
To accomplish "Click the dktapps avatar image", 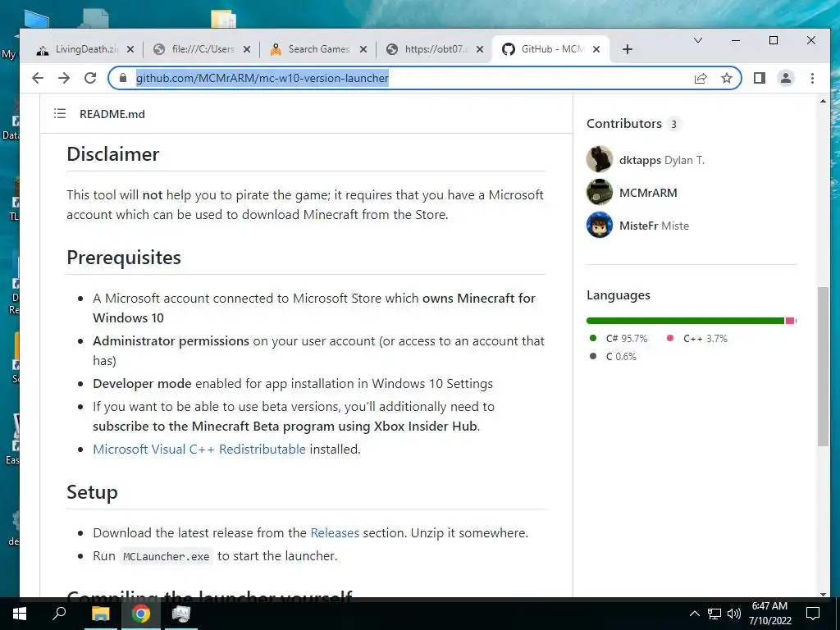I will click(600, 158).
